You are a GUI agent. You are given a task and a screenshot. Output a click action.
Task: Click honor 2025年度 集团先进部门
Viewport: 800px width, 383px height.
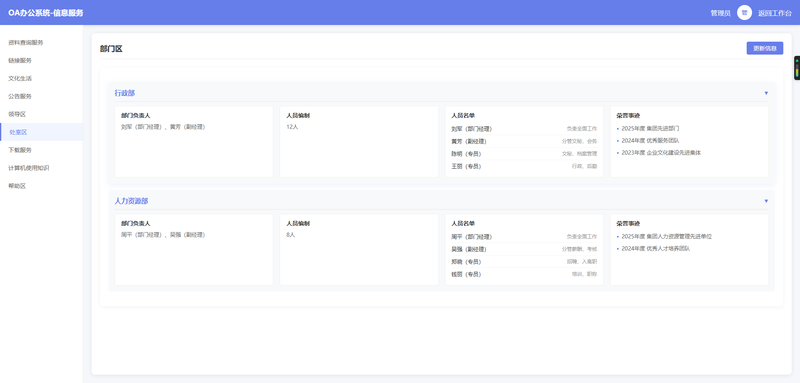(x=650, y=129)
